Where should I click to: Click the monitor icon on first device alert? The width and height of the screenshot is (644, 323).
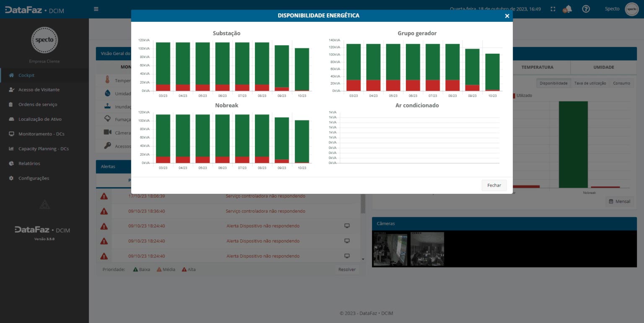click(347, 226)
